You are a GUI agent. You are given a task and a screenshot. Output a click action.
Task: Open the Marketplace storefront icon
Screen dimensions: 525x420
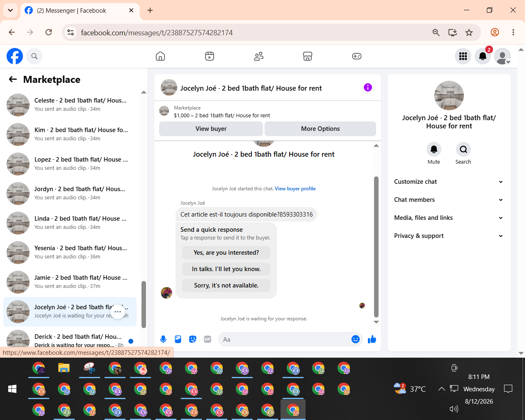point(308,56)
